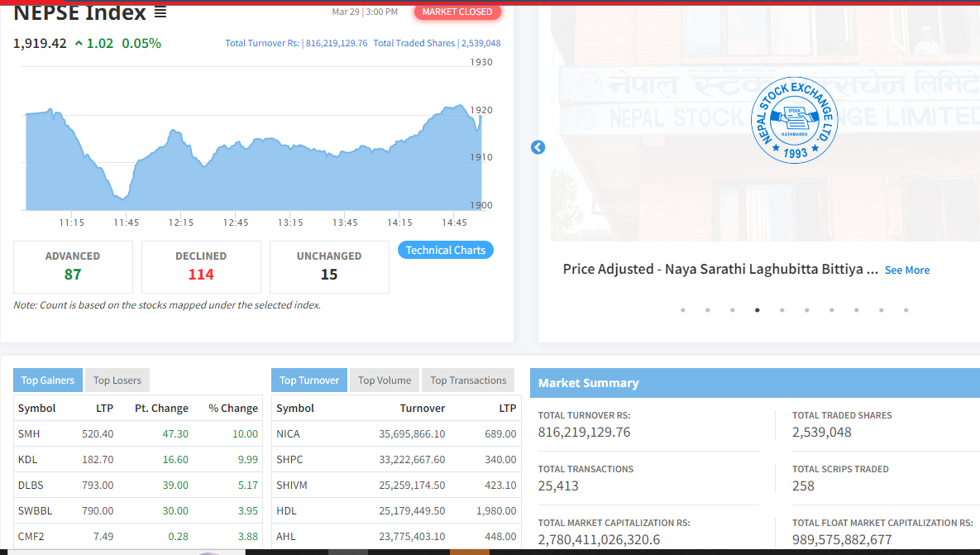980x555 pixels.
Task: Select the fifth carousel dot indicator
Action: tap(782, 310)
